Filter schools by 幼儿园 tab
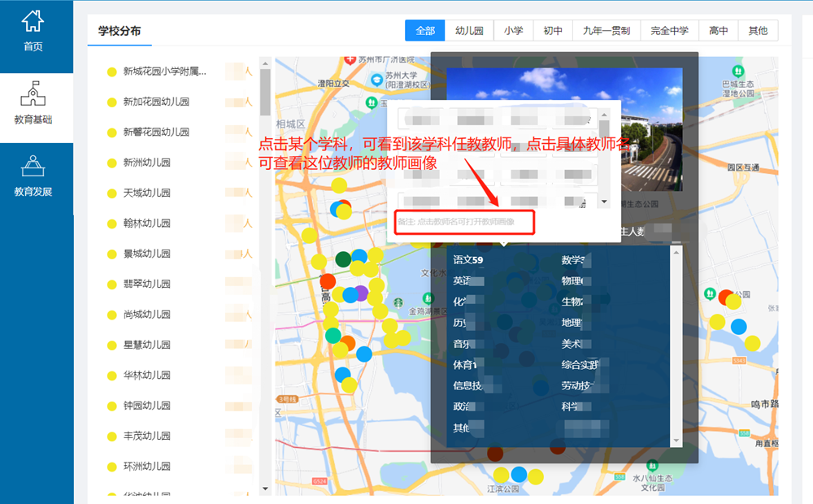The width and height of the screenshot is (813, 504). pos(469,31)
